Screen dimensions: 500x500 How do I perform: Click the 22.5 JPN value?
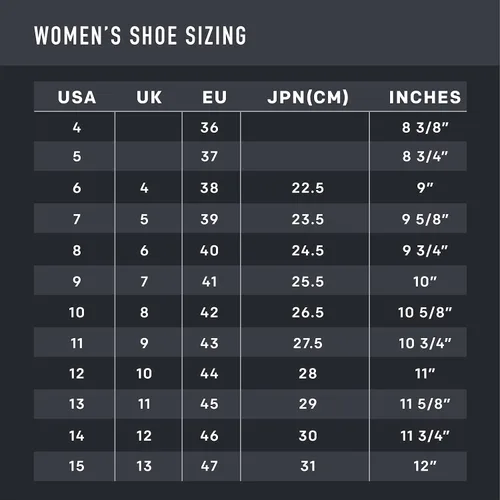308,188
